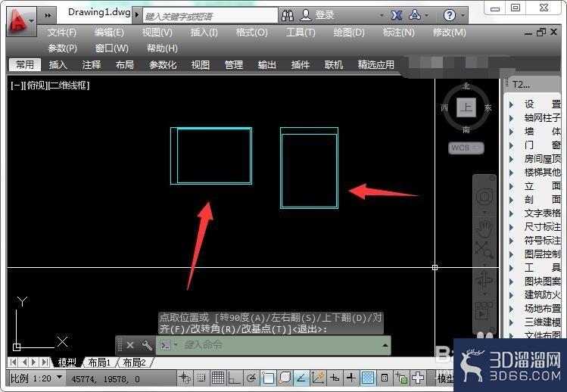
Task: Toggle Infer Constraints in status bar
Action: (185, 378)
